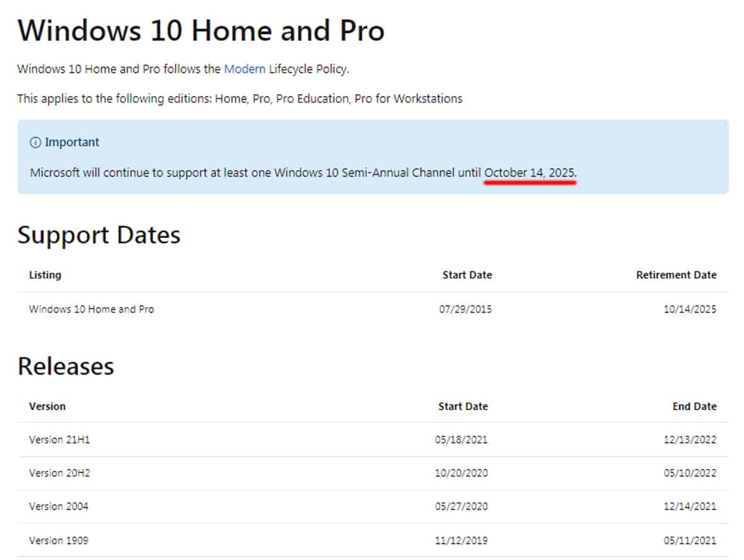Click the 07/29/2015 start date cell
This screenshot has width=744, height=560.
pyautogui.click(x=465, y=309)
